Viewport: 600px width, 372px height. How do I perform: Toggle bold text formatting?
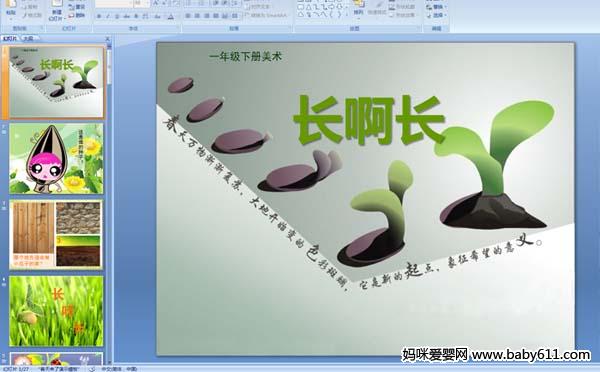[x=99, y=16]
